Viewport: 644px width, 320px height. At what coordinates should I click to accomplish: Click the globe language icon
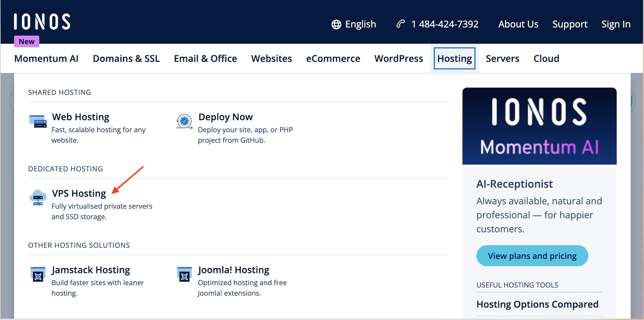point(336,24)
